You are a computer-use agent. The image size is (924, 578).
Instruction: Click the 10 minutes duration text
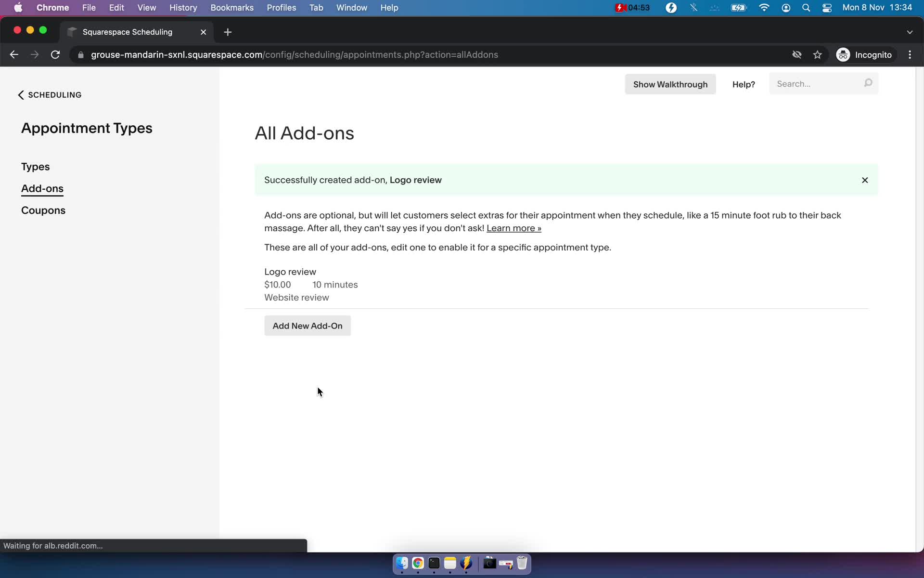coord(335,285)
